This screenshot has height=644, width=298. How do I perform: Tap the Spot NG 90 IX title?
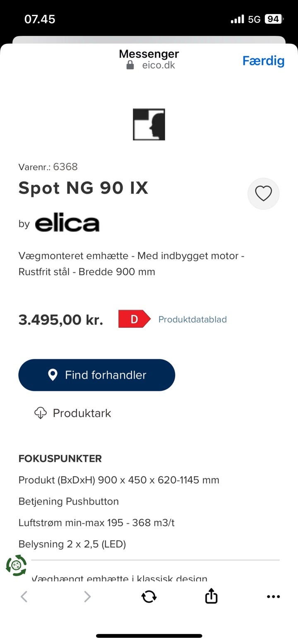click(x=83, y=188)
